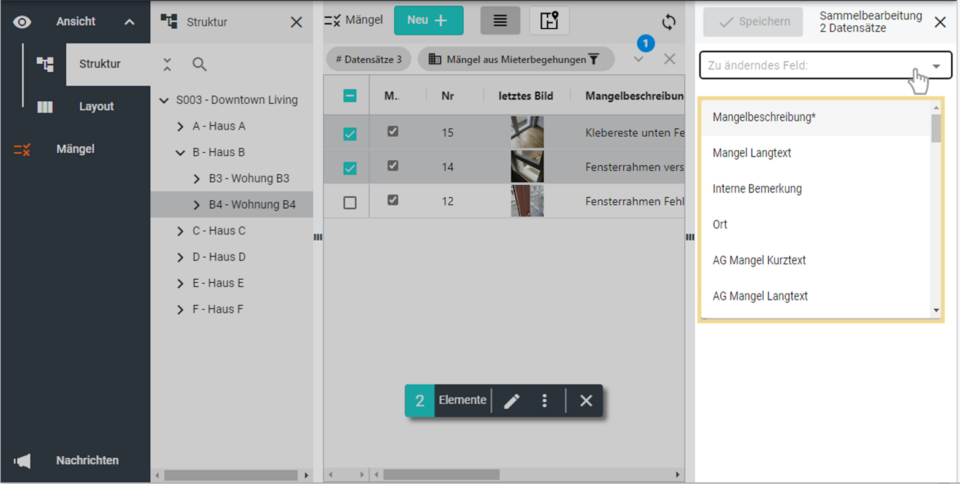Click pencil edit icon in Elemente bar
The width and height of the screenshot is (960, 484).
pyautogui.click(x=511, y=401)
